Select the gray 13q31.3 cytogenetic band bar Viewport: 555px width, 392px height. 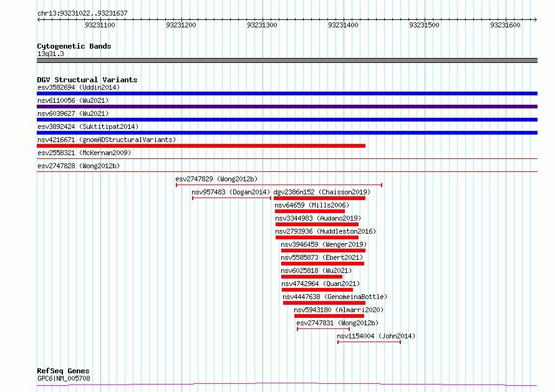(x=287, y=60)
